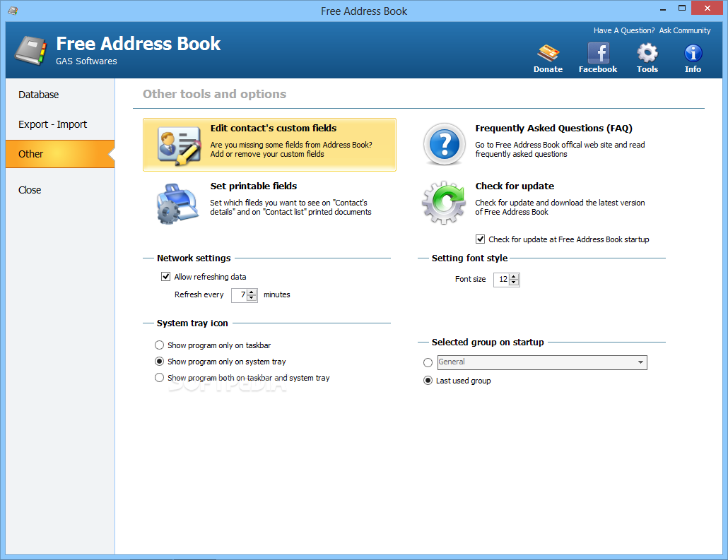Image resolution: width=728 pixels, height=560 pixels.
Task: Select Show program only on system tray
Action: (159, 362)
